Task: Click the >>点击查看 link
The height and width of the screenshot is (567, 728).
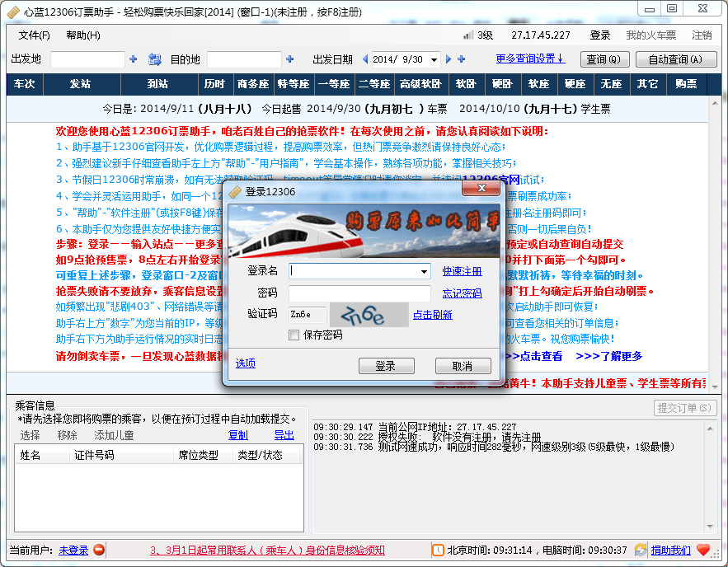Action: 533,356
